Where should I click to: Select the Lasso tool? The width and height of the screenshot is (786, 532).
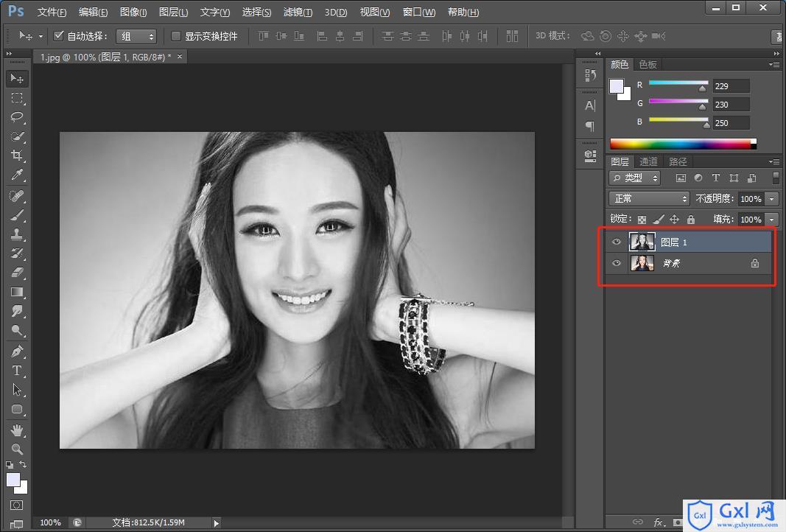tap(17, 117)
